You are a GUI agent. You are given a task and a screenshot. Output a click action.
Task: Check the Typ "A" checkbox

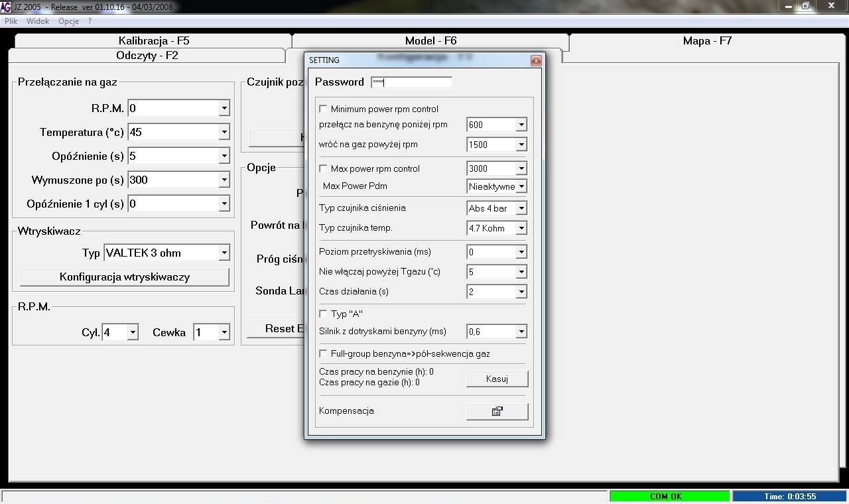(324, 314)
